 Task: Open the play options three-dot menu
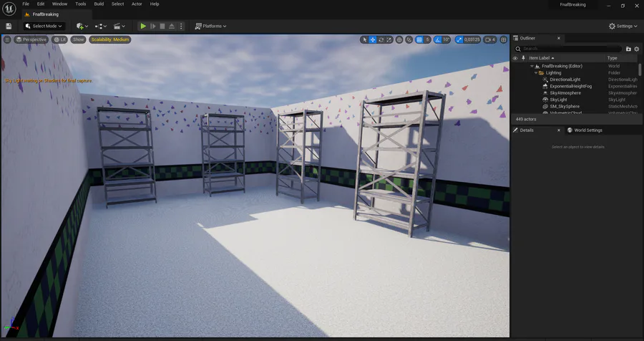(181, 26)
